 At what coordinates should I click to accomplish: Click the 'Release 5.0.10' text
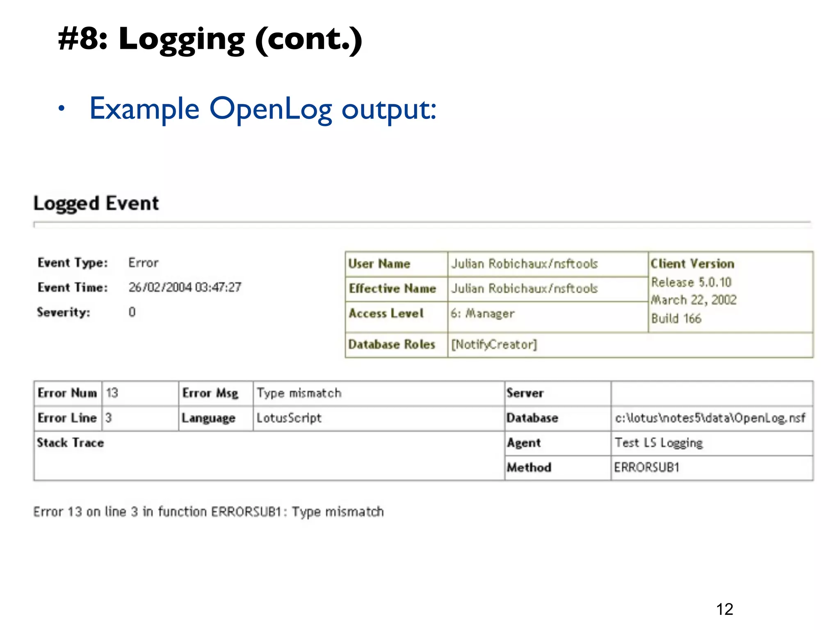pyautogui.click(x=691, y=282)
